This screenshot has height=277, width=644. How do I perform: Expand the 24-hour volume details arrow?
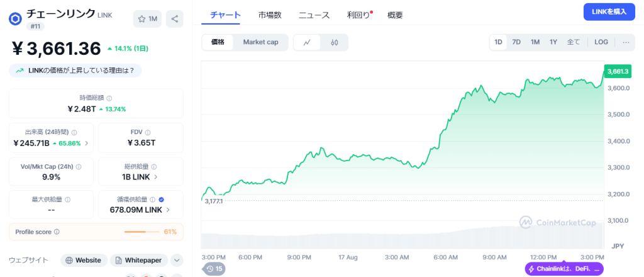click(87, 143)
